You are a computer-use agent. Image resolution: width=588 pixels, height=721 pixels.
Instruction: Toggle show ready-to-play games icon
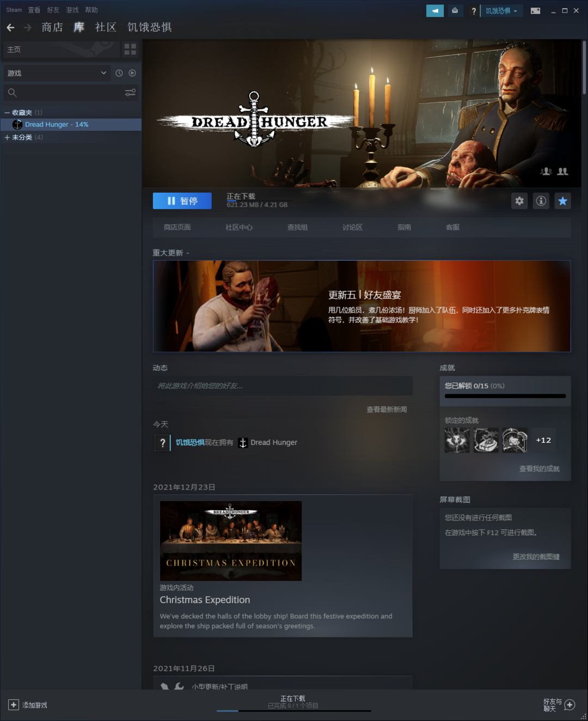click(132, 73)
